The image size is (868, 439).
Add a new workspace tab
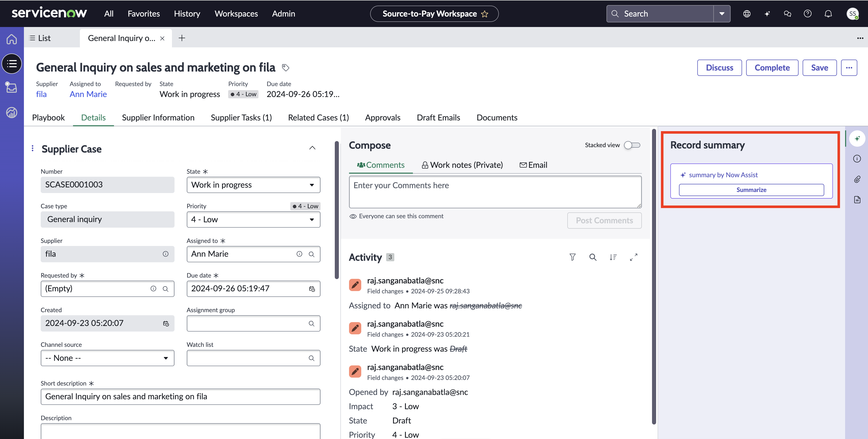(182, 38)
